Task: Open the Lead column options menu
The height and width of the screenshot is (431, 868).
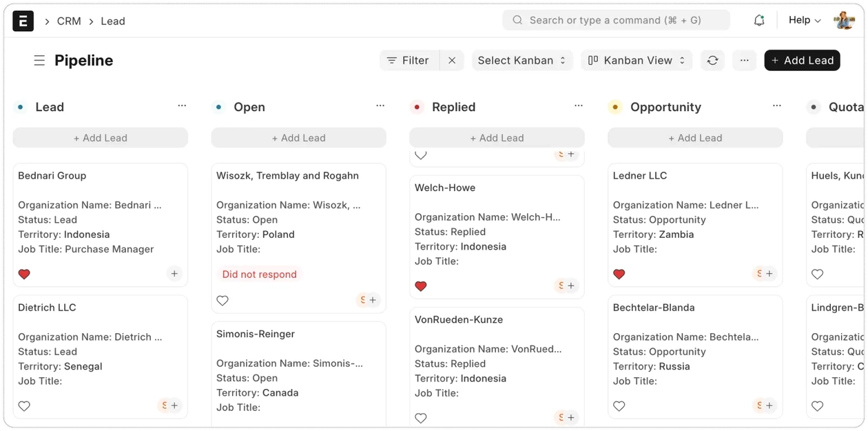Action: point(182,106)
